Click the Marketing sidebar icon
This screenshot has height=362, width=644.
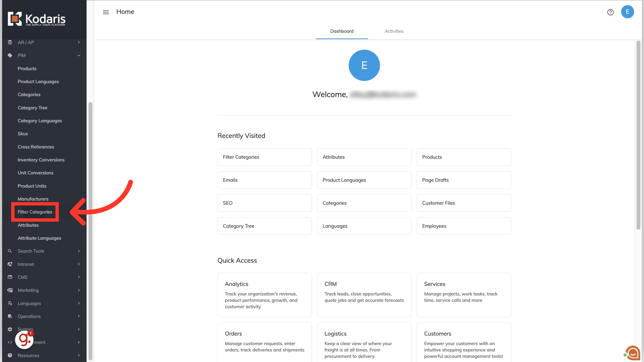click(10, 290)
